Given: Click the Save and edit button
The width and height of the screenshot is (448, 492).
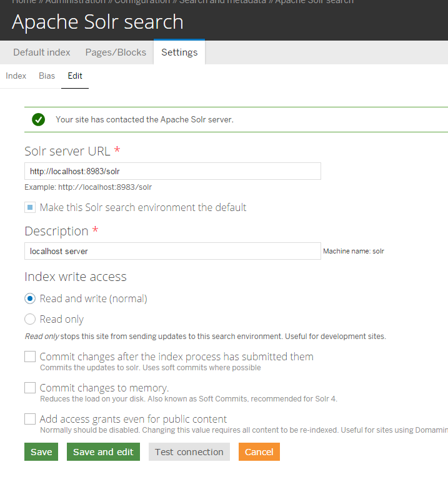Looking at the screenshot, I should (103, 452).
